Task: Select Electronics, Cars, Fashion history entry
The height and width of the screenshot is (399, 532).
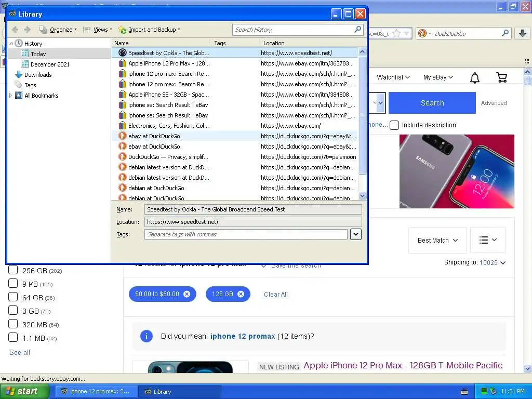Action: (x=234, y=126)
